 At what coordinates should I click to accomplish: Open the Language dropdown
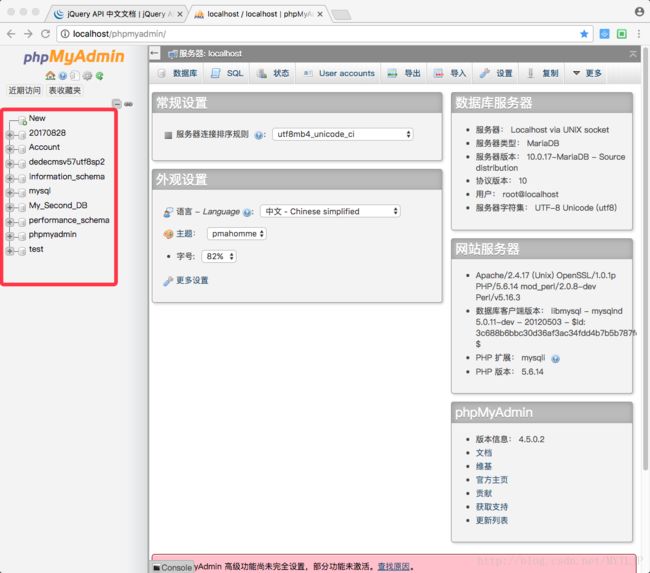coord(330,211)
